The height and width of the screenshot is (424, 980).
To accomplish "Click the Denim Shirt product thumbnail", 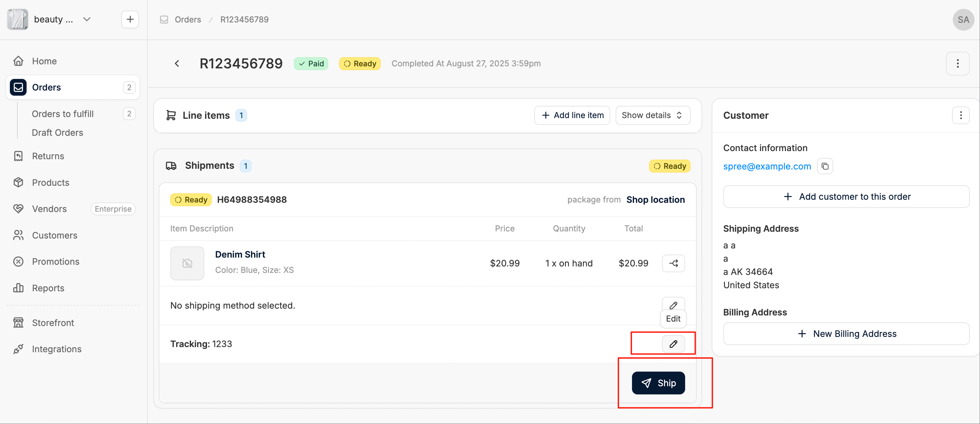I will 187,263.
